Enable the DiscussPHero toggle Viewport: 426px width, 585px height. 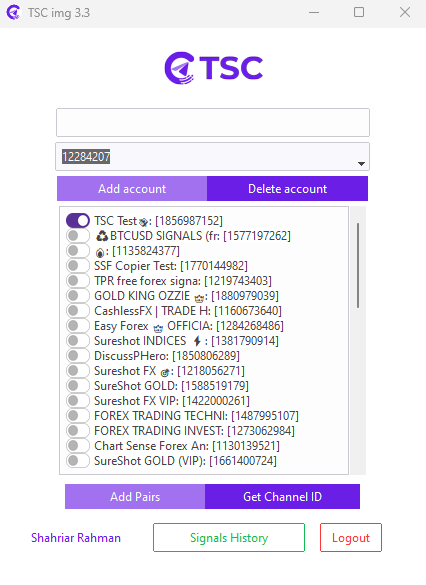78,355
